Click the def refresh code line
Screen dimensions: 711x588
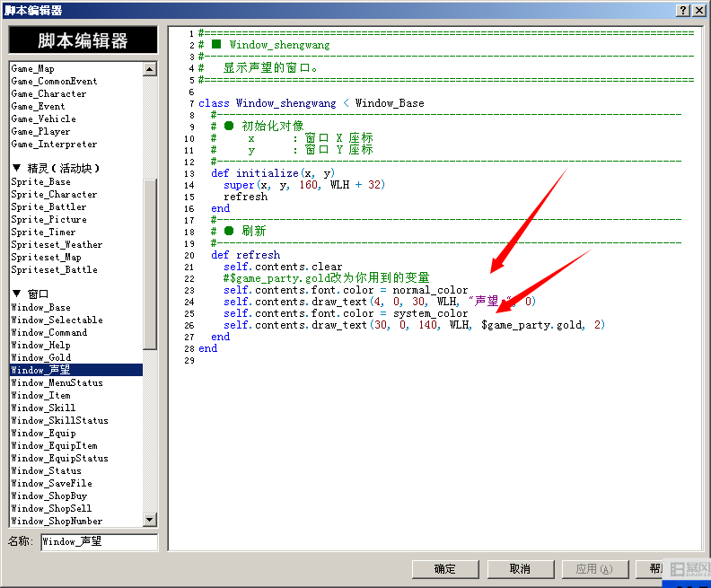tap(246, 255)
